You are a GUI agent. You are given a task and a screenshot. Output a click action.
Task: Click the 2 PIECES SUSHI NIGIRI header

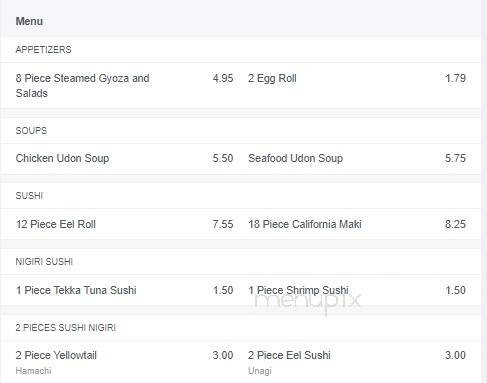point(65,328)
